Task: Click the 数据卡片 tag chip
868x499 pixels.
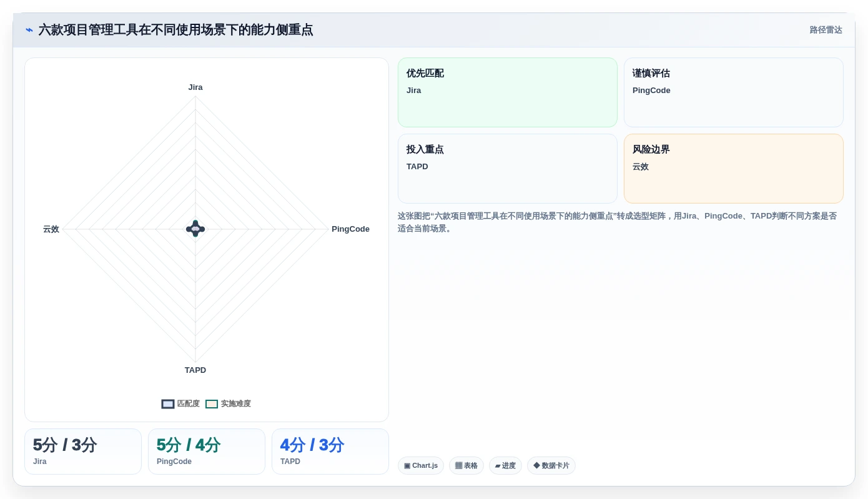Action: [551, 466]
